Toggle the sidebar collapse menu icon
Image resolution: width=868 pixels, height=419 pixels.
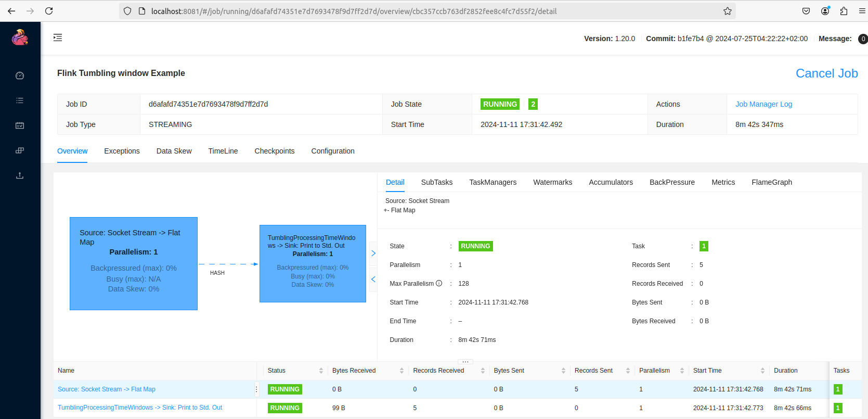pos(58,37)
